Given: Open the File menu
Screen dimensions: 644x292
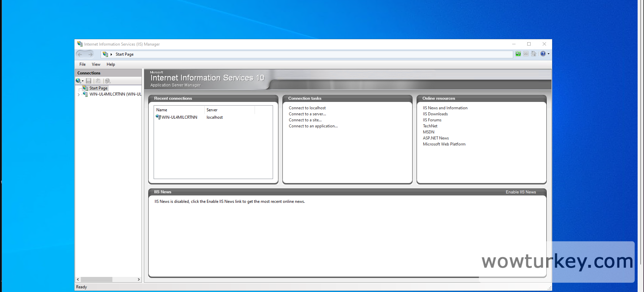Looking at the screenshot, I should pyautogui.click(x=83, y=64).
